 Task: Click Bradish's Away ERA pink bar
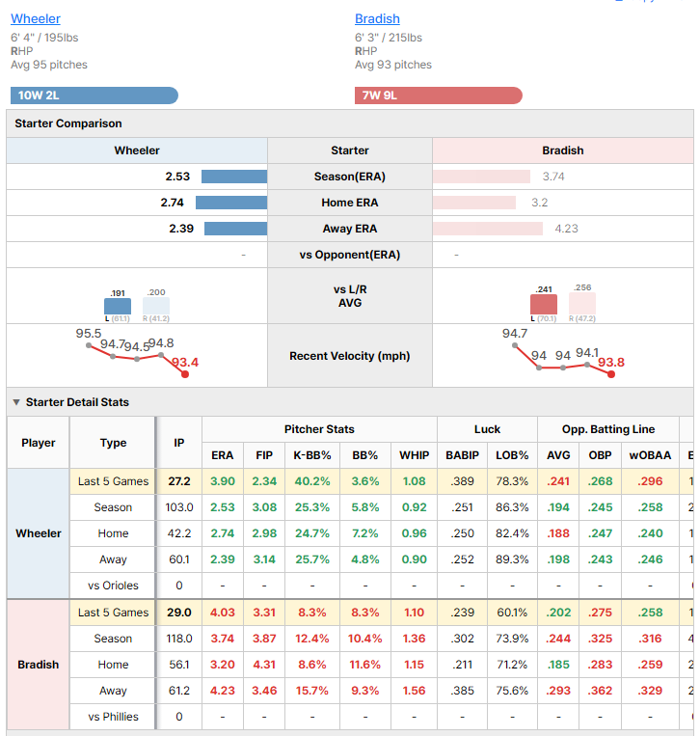tap(488, 229)
